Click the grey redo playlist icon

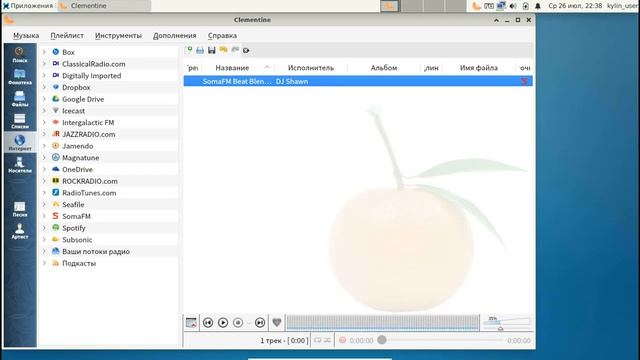click(x=235, y=50)
